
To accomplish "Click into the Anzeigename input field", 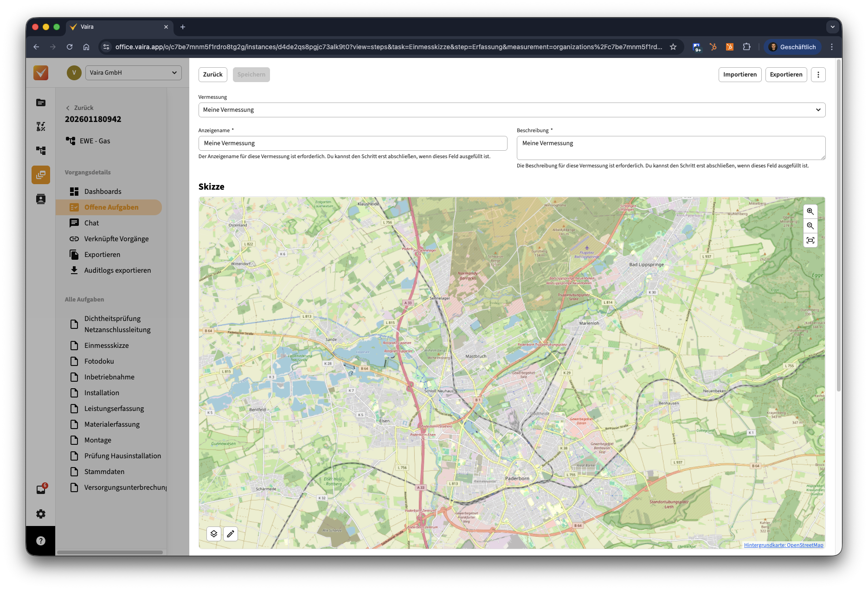I will coord(353,143).
